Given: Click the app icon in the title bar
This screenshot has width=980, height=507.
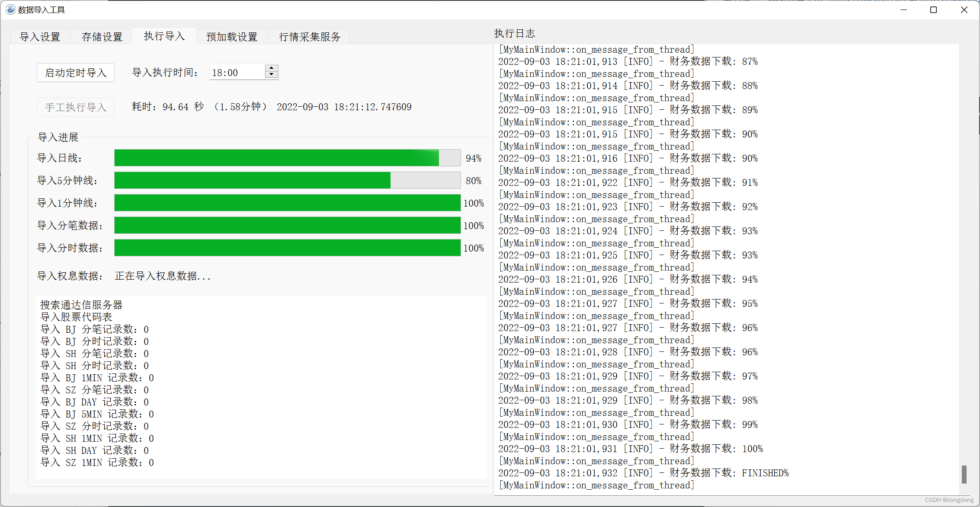Looking at the screenshot, I should (10, 10).
